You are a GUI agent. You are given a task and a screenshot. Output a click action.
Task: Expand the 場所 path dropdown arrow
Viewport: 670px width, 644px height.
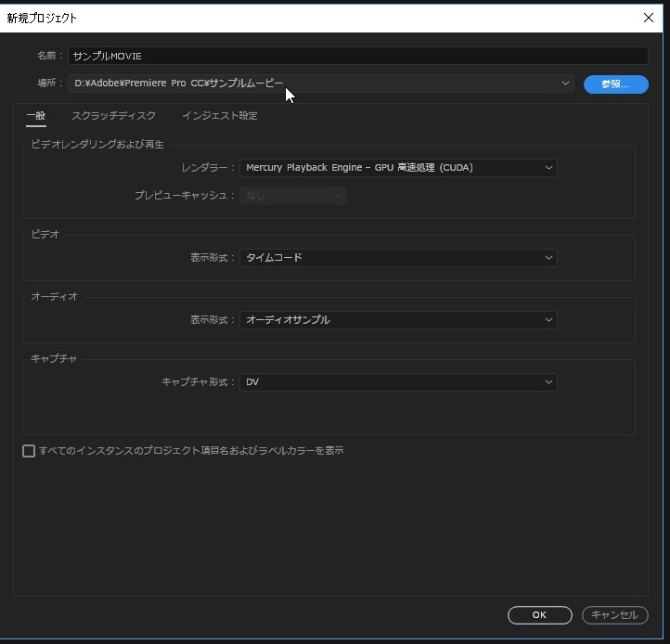click(x=565, y=84)
